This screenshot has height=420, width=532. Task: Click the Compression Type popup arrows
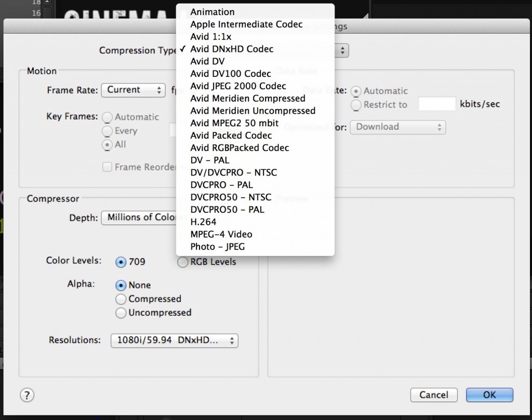coord(342,50)
